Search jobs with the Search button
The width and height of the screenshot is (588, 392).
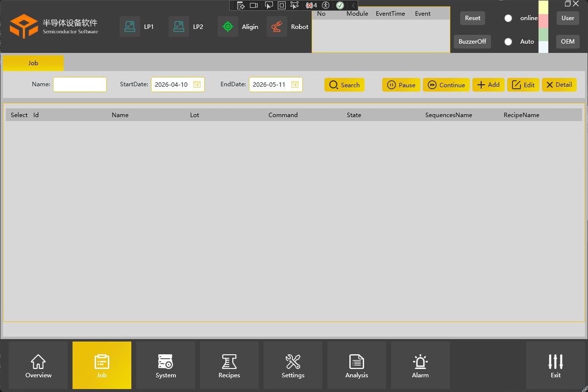344,85
